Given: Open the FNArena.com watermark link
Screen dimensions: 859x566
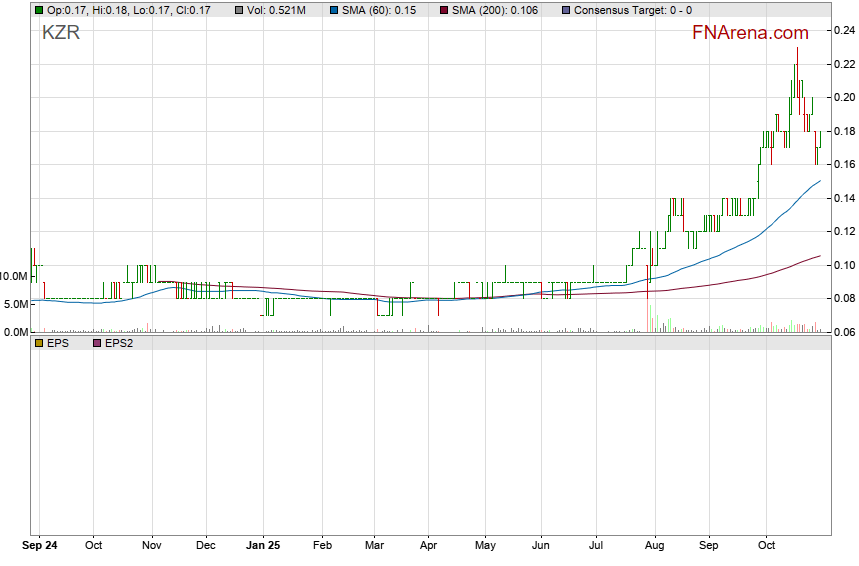Looking at the screenshot, I should [x=750, y=32].
